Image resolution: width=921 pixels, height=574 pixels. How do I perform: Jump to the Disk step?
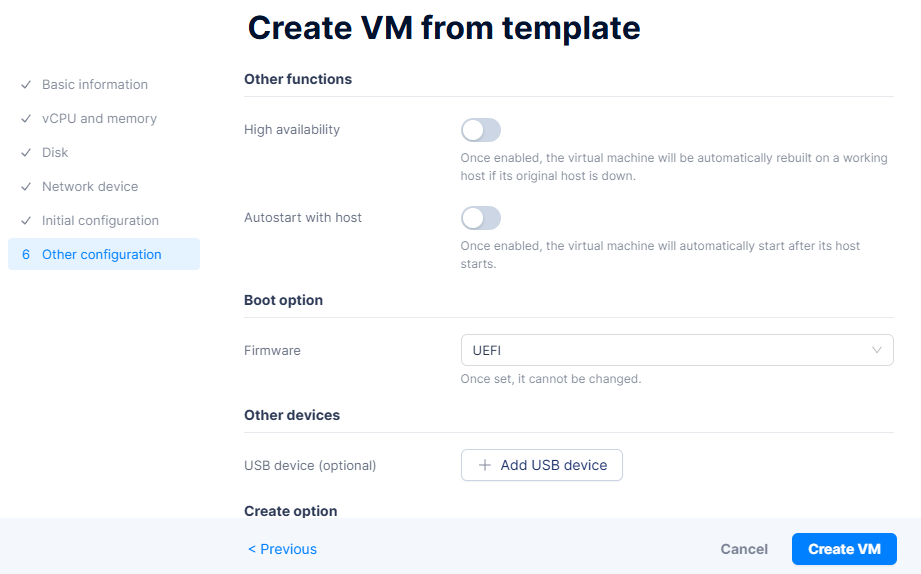[x=55, y=153]
